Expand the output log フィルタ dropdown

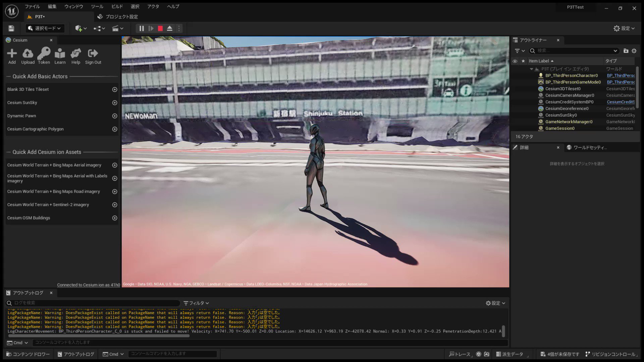[x=197, y=303]
